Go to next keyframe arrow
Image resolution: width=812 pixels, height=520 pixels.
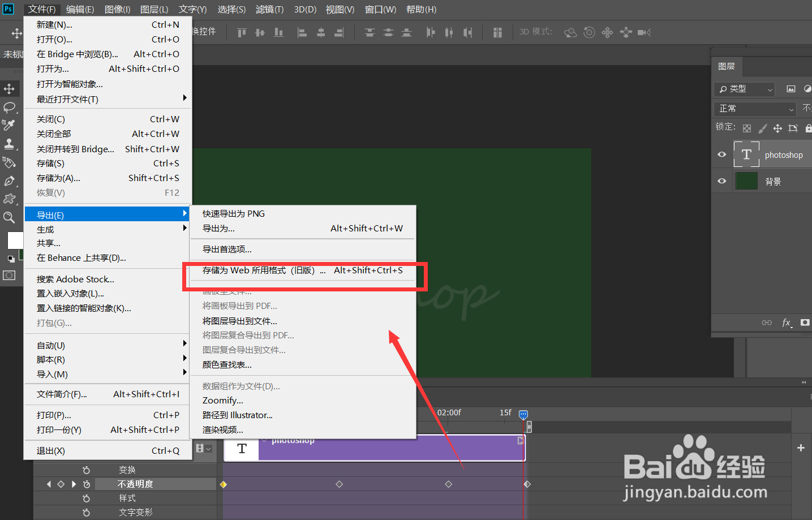74,484
